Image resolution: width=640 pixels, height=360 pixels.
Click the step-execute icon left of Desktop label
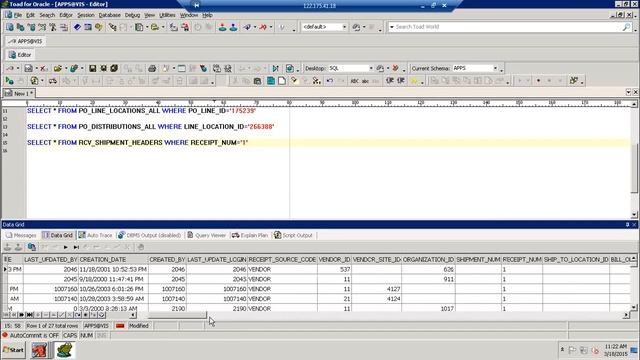tap(276, 68)
